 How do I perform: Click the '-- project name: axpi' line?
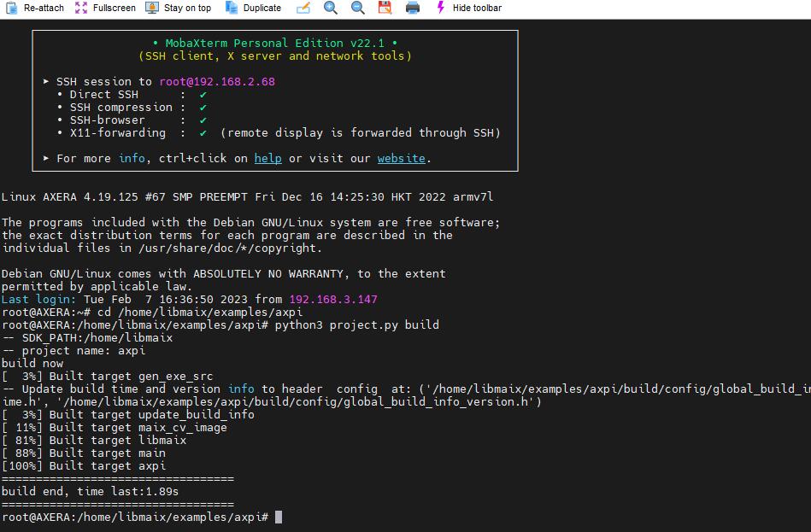73,350
